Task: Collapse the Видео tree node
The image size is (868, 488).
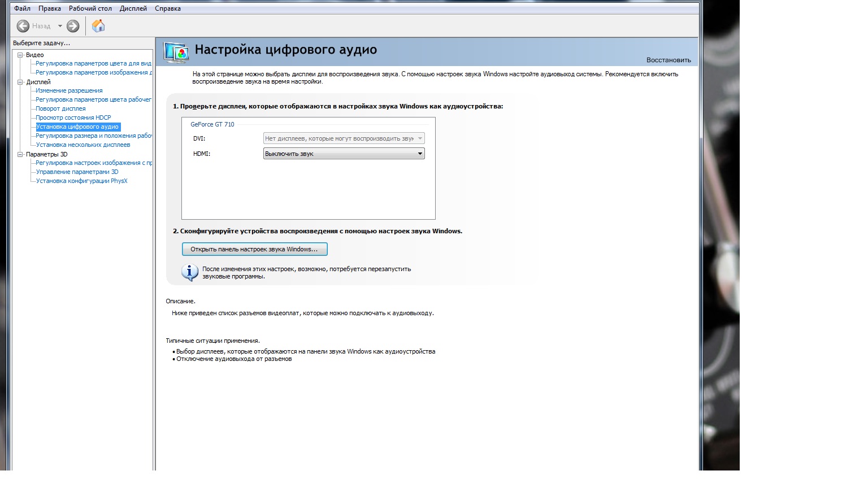Action: [x=20, y=55]
